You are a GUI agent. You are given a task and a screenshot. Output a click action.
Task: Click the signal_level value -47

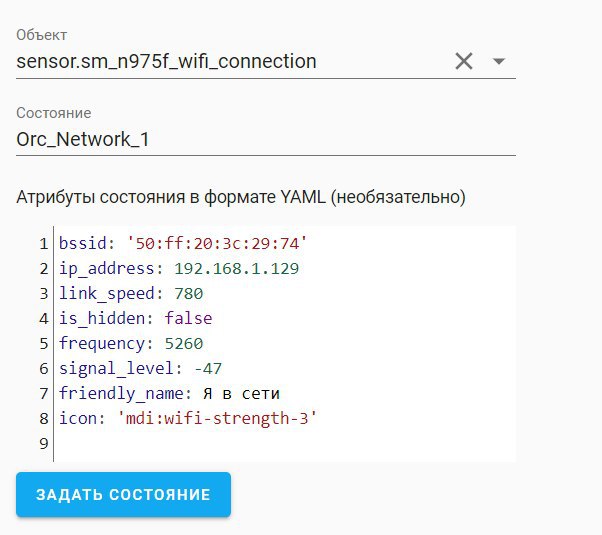point(208,369)
